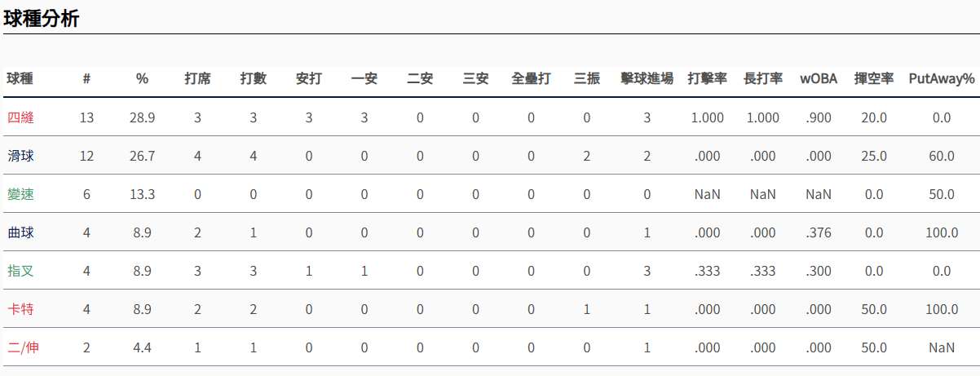This screenshot has width=980, height=376.
Task: Sort by 打擊率 column header
Action: [x=707, y=79]
